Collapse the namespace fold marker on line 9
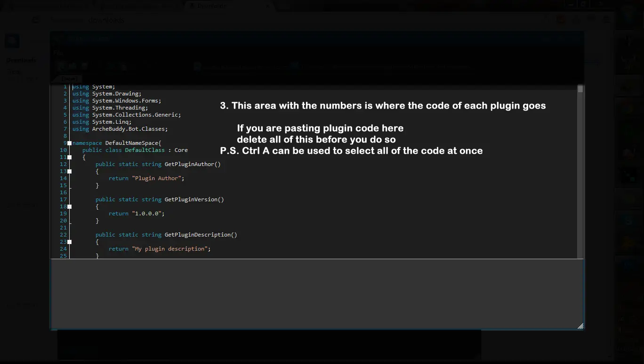Image resolution: width=644 pixels, height=364 pixels. (70, 143)
